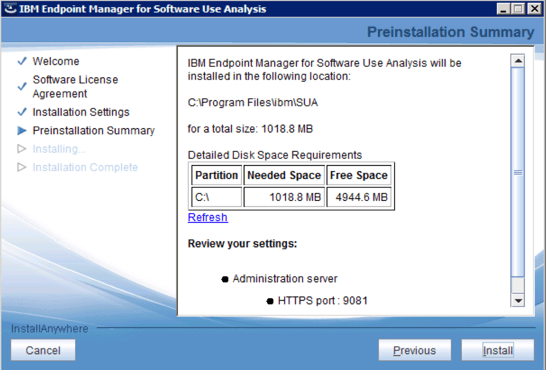Click the vertical scrollbar thumb in summary pane
Image resolution: width=546 pixels, height=370 pixels.
click(518, 172)
